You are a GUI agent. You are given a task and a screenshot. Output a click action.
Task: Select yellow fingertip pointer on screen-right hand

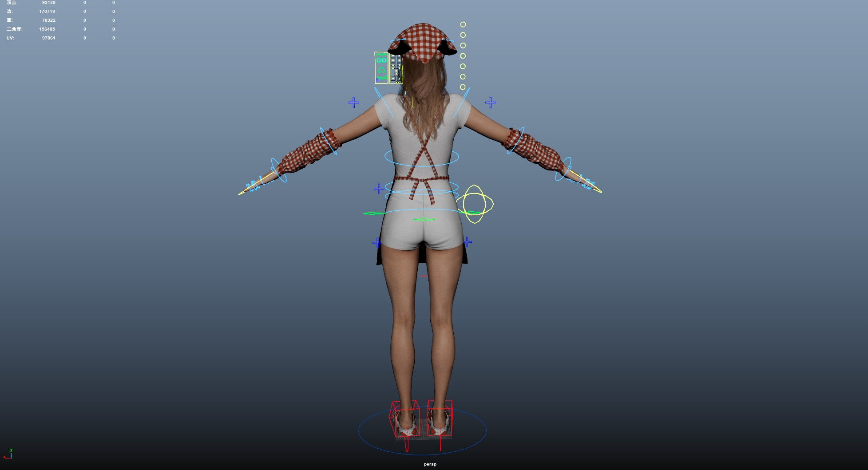click(585, 182)
